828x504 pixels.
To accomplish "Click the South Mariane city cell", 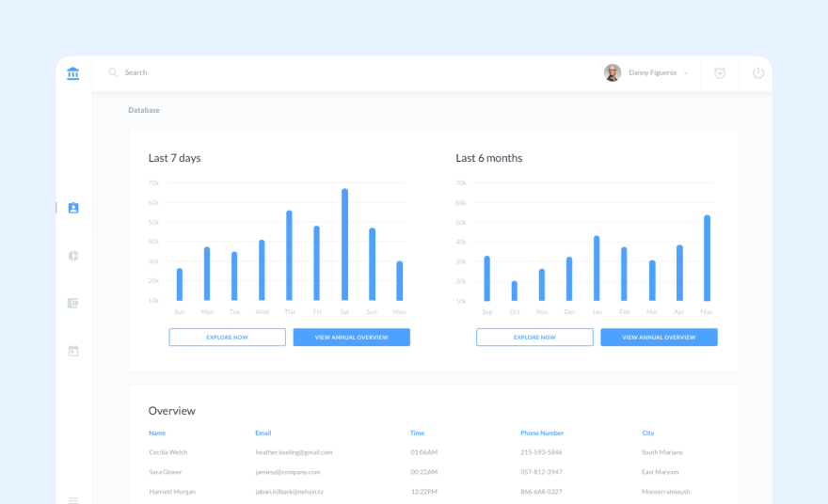I will 662,452.
